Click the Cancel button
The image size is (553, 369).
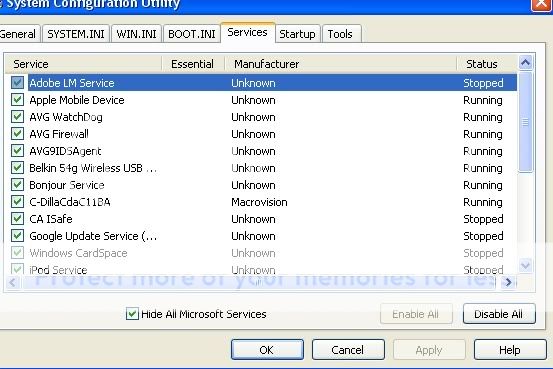tap(348, 350)
